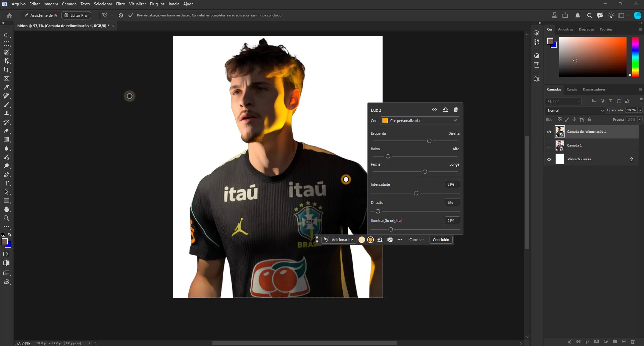Go to the Home screen
This screenshot has width=644, height=346.
pyautogui.click(x=9, y=15)
